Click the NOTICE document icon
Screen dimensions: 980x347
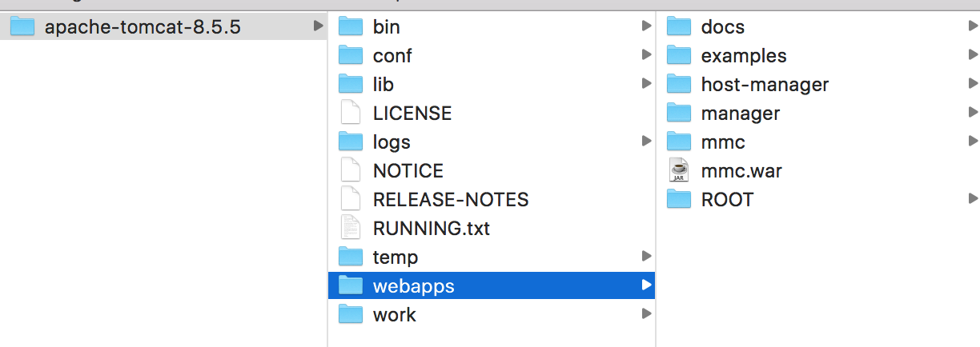pyautogui.click(x=351, y=170)
